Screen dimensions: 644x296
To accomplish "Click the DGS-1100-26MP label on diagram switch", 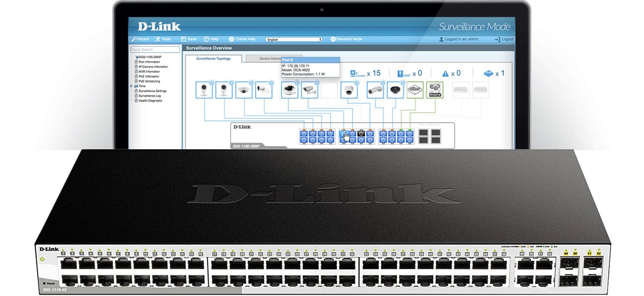I will pyautogui.click(x=247, y=146).
